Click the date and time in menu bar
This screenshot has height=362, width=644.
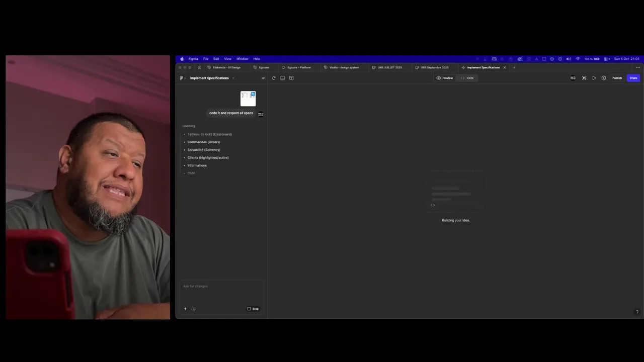pyautogui.click(x=626, y=59)
